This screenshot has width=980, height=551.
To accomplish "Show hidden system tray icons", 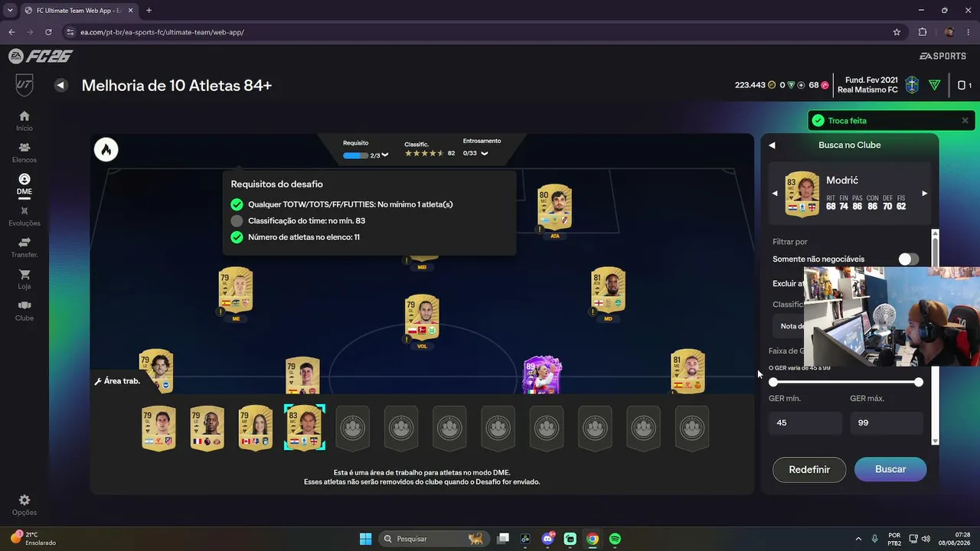I will pyautogui.click(x=857, y=539).
